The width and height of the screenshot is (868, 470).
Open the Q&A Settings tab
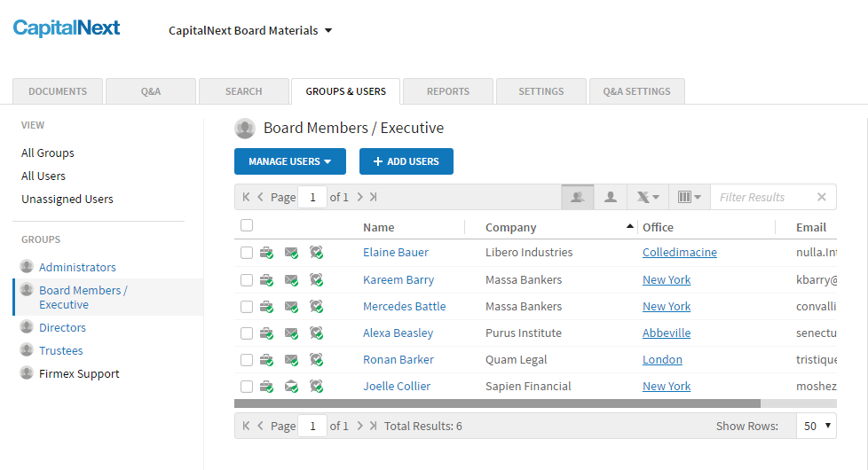(636, 91)
